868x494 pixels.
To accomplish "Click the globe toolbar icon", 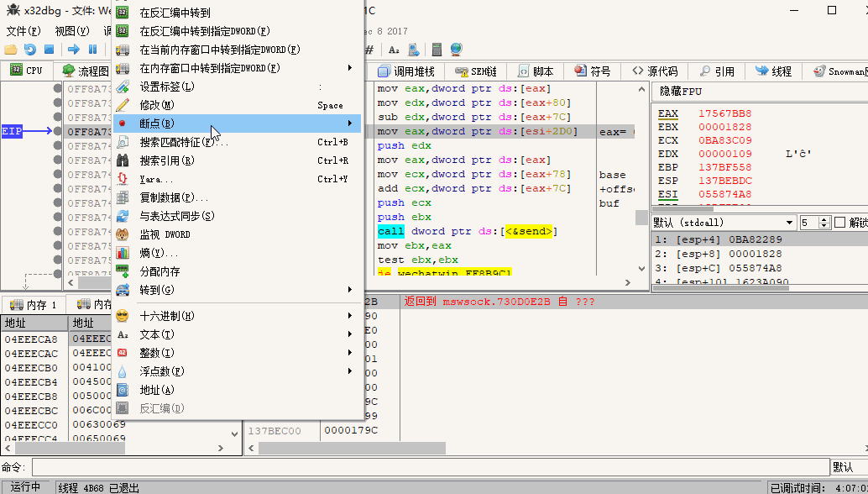I will pos(456,50).
